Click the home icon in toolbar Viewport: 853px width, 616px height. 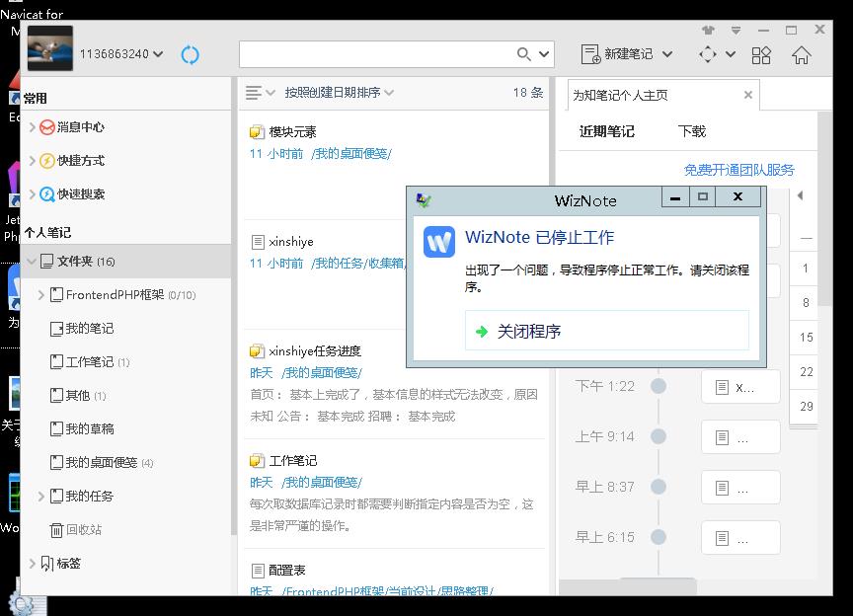[801, 55]
